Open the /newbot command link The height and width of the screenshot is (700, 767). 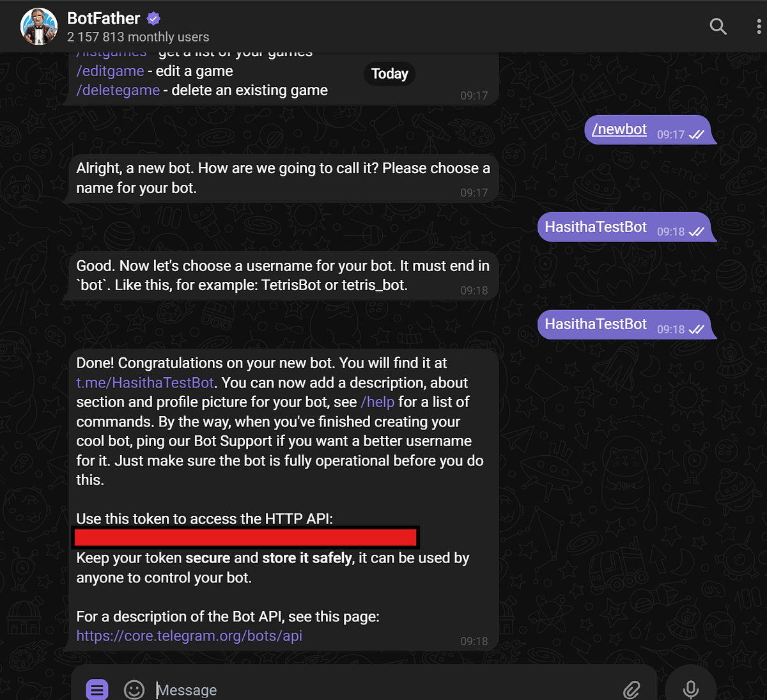[x=619, y=129]
